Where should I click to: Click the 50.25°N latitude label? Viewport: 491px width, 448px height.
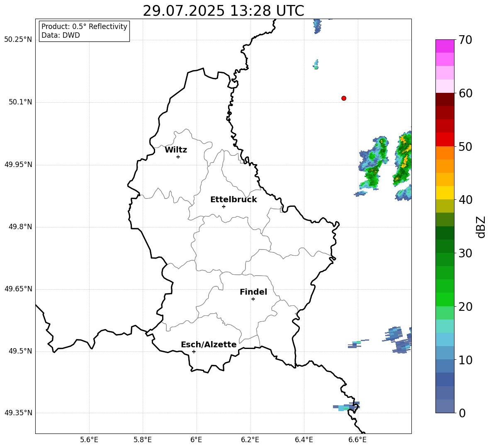[x=18, y=40]
